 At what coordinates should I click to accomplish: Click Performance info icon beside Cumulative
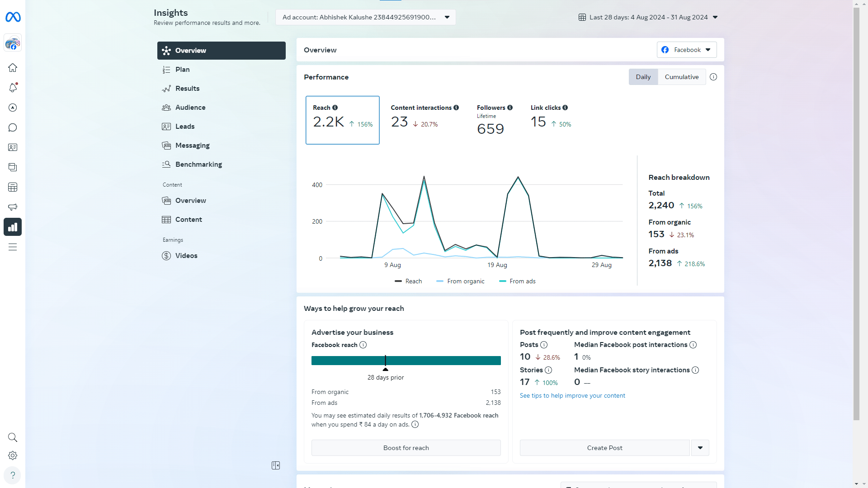[x=713, y=77]
